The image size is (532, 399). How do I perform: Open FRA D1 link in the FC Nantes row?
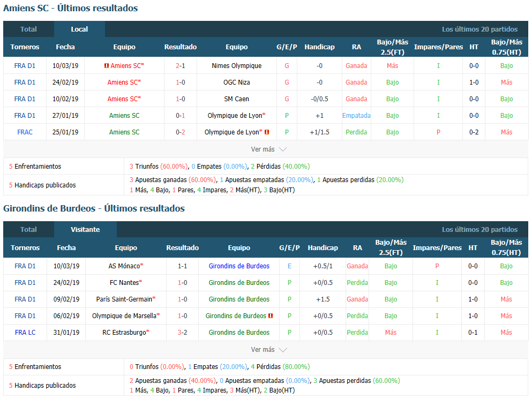point(25,283)
